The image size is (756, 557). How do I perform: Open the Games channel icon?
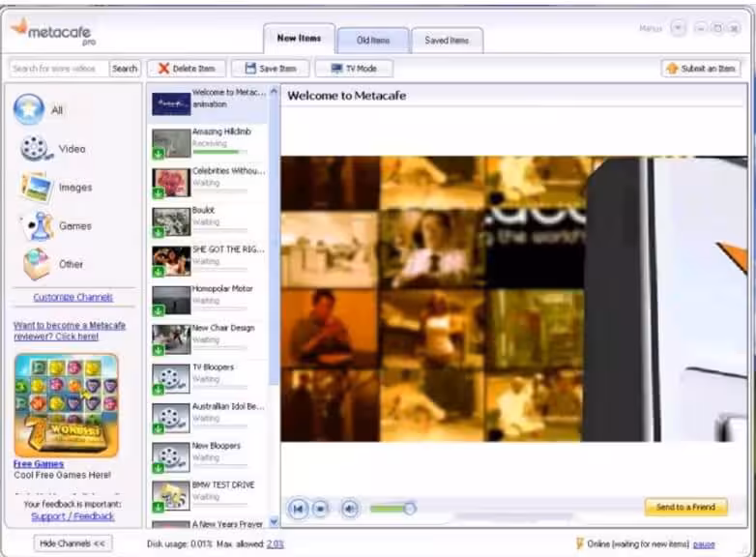tap(37, 225)
